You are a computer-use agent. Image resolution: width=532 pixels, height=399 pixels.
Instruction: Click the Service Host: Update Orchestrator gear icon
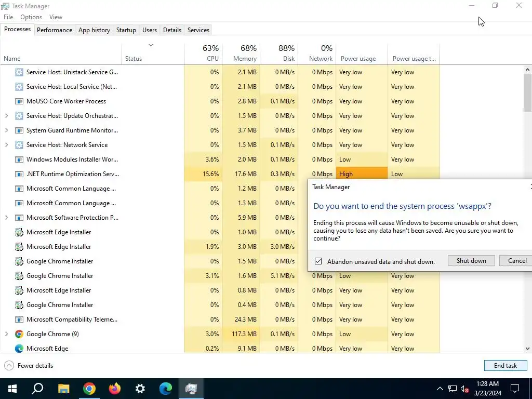coord(19,116)
